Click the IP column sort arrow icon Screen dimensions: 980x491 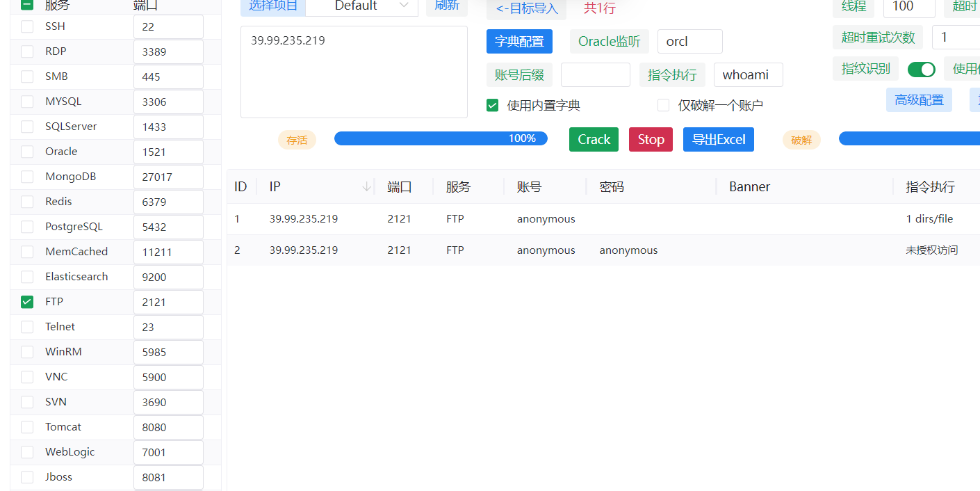pos(366,187)
